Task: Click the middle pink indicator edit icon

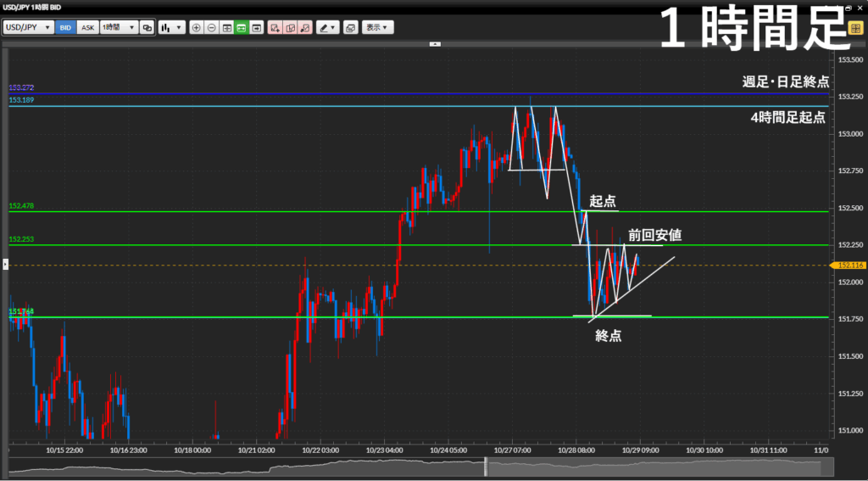Action: (x=290, y=27)
